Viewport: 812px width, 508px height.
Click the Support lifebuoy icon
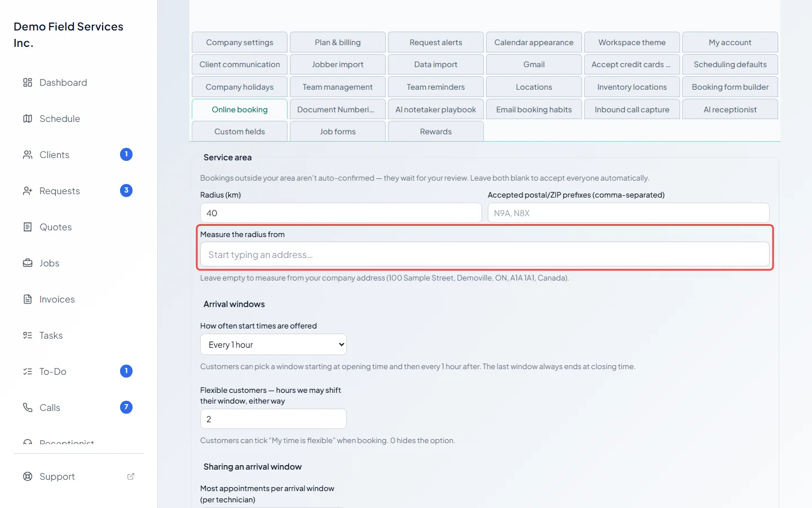click(x=28, y=476)
